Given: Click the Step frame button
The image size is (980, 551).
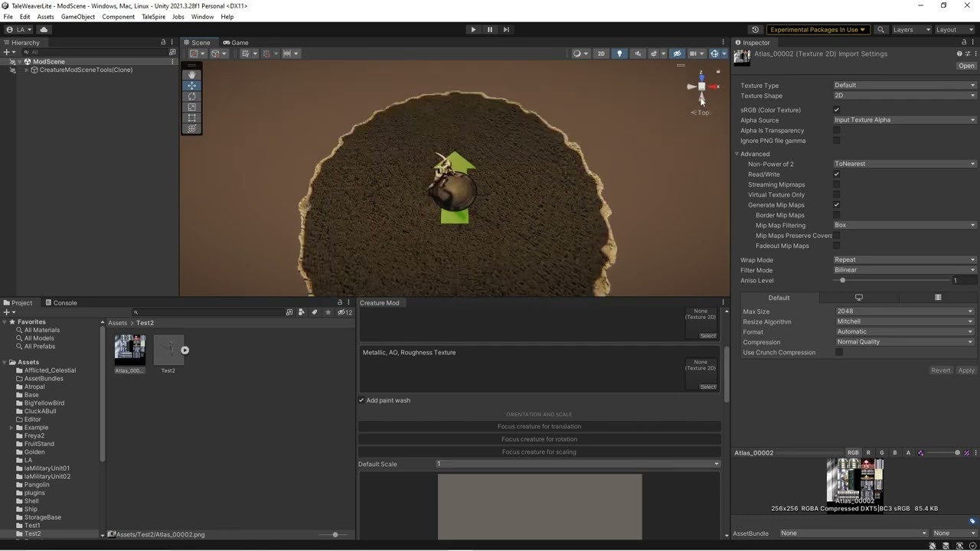Looking at the screenshot, I should pyautogui.click(x=506, y=30).
